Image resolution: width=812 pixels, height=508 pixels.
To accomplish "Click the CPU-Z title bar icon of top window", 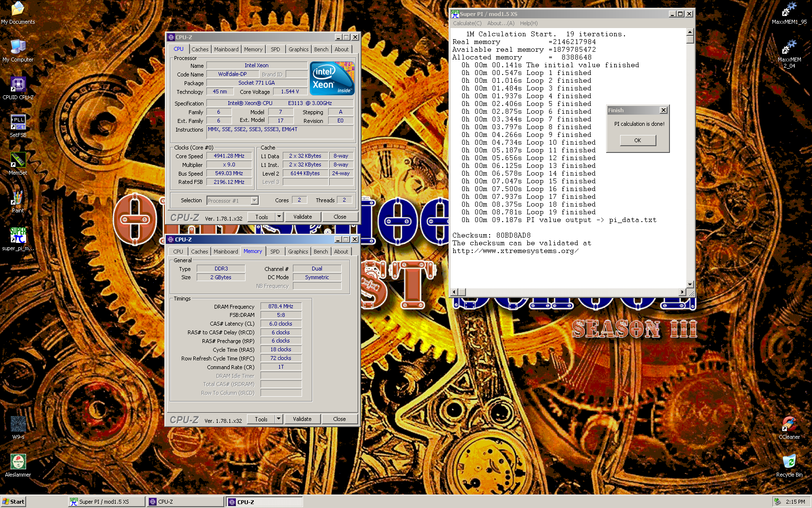I will coord(171,37).
